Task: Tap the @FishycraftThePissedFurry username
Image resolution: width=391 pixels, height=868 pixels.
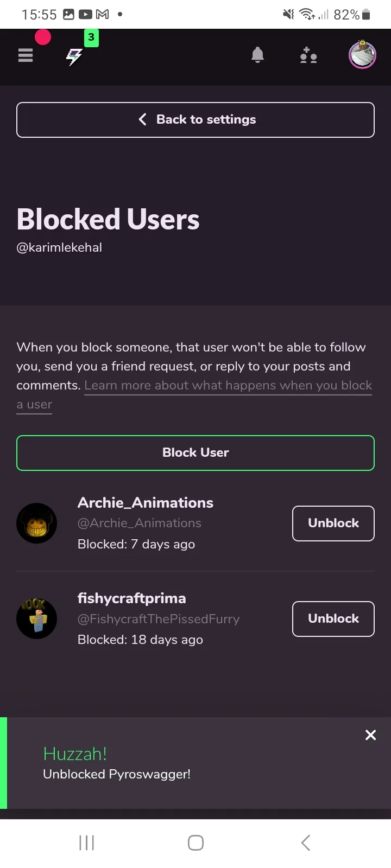Action: pyautogui.click(x=159, y=619)
